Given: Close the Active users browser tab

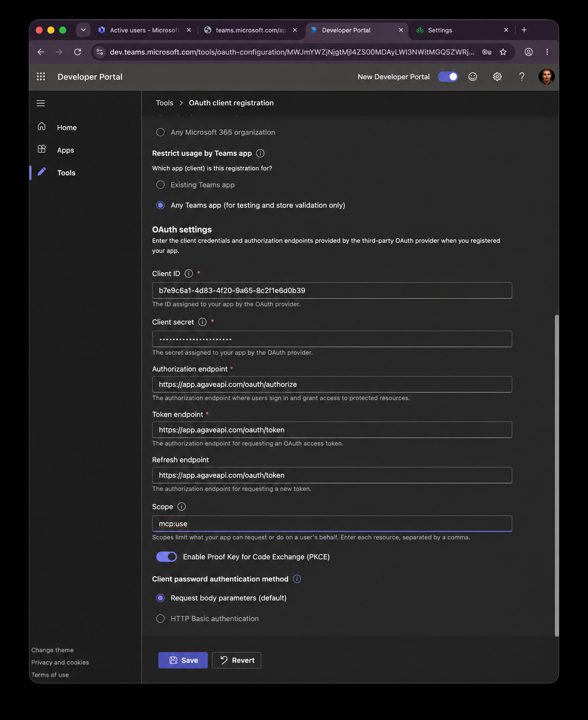Looking at the screenshot, I should point(189,30).
